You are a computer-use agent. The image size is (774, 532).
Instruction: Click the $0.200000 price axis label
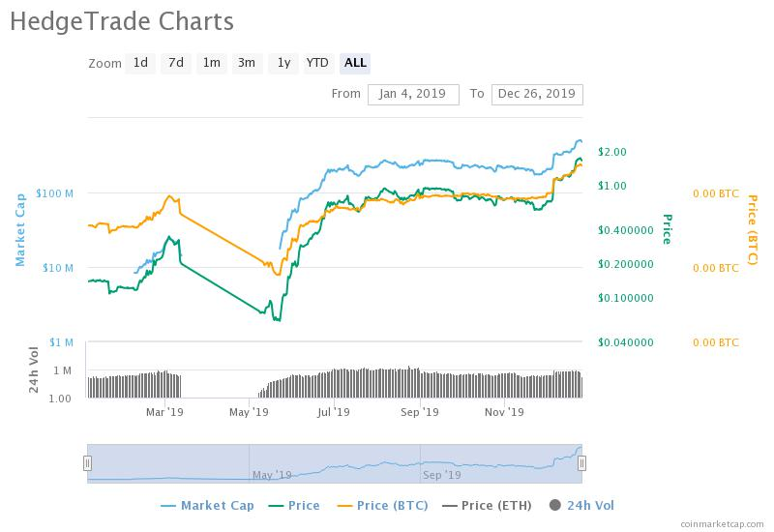[x=625, y=264]
